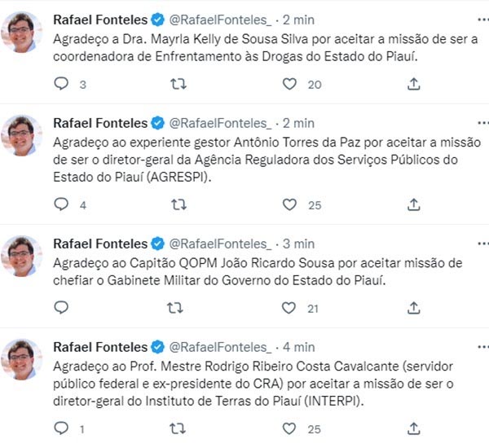The image size is (489, 448).
Task: Open Rafael Fonteles profile name on first tweet
Action: tap(99, 19)
